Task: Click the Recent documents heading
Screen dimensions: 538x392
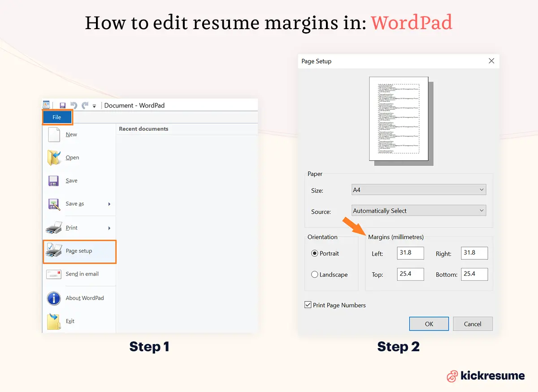Action: [x=143, y=129]
